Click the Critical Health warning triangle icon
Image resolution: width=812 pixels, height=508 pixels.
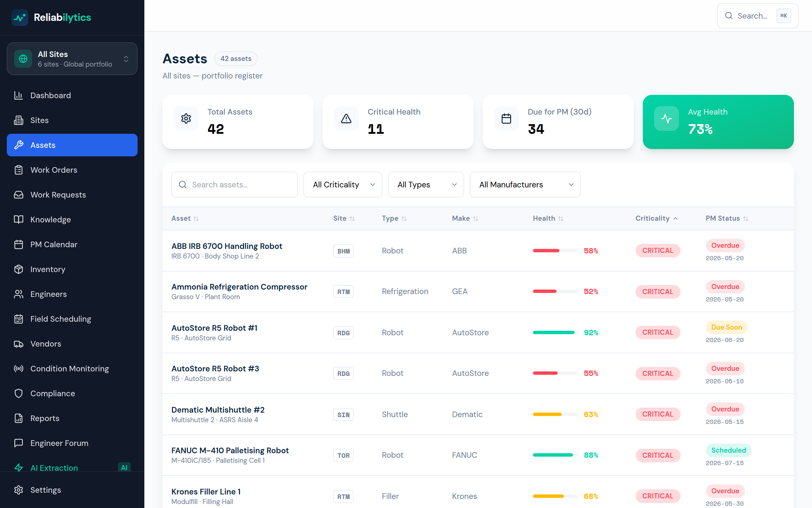(x=346, y=119)
